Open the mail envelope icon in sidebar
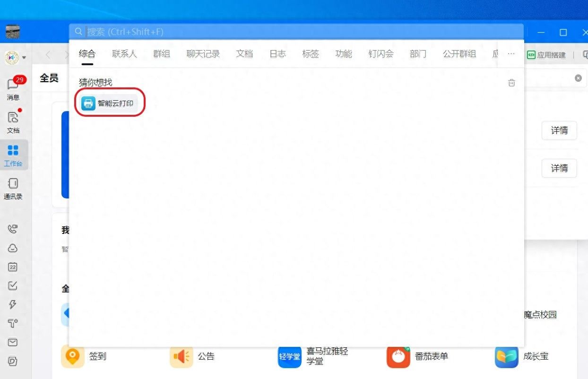588x379 pixels. pos(13,343)
